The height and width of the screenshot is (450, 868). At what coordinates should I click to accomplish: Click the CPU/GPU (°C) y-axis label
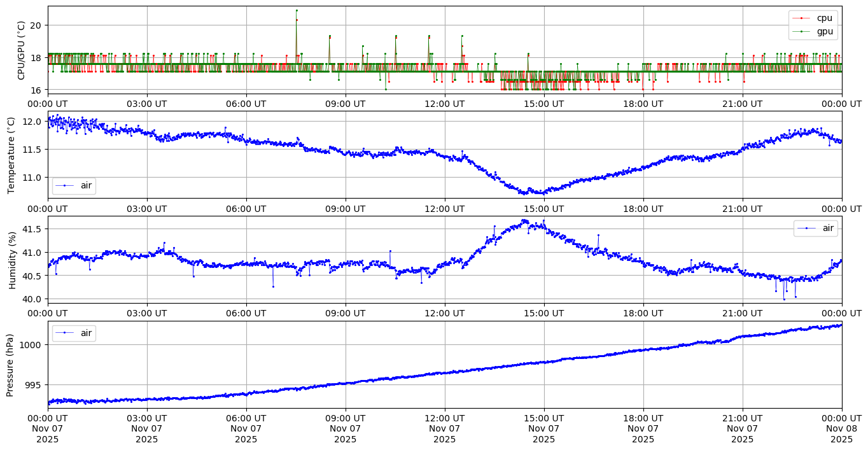pos(22,50)
